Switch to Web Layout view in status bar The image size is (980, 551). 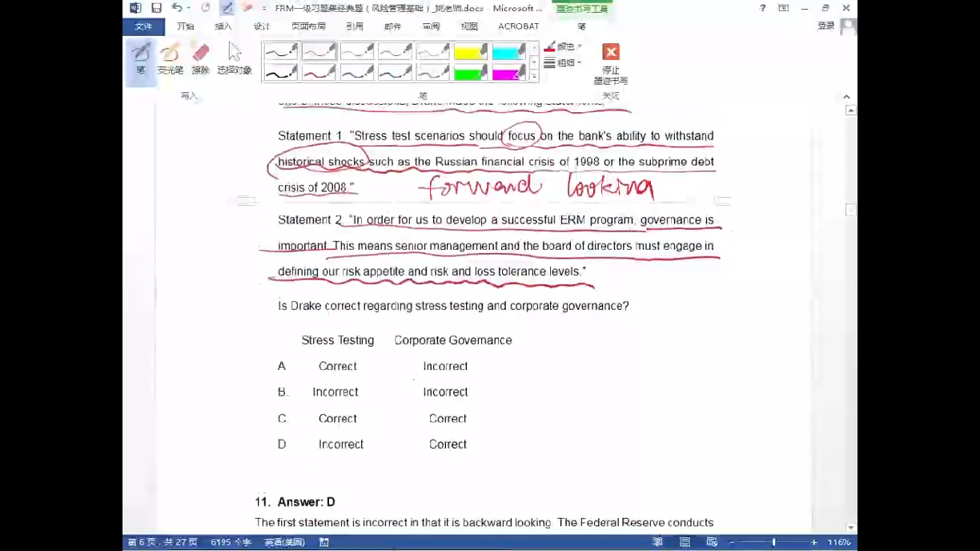point(712,542)
